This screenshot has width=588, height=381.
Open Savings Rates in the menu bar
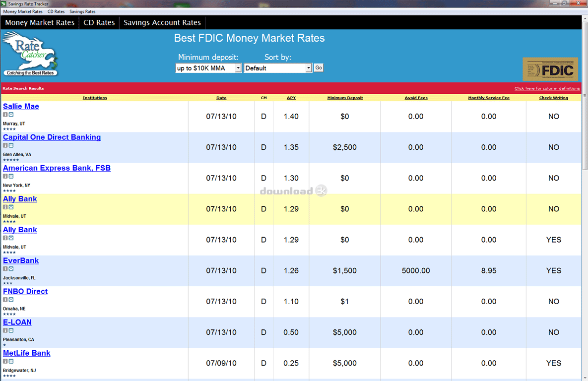click(x=82, y=11)
